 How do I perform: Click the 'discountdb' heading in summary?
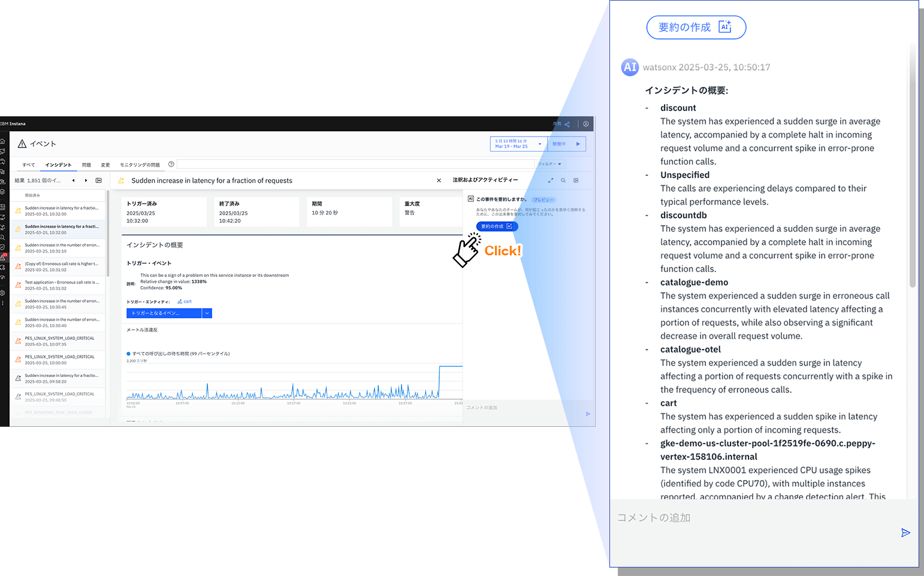point(683,215)
